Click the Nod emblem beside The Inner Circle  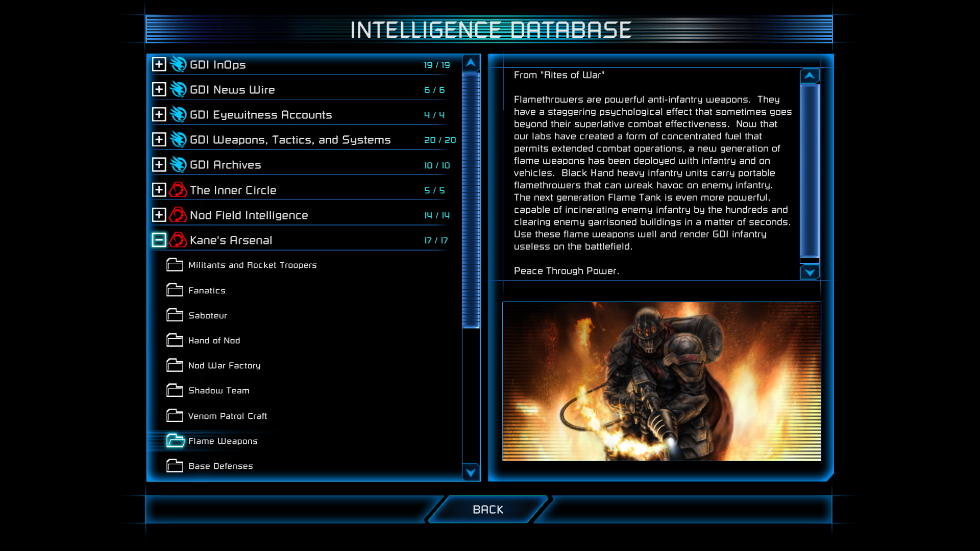(x=178, y=190)
